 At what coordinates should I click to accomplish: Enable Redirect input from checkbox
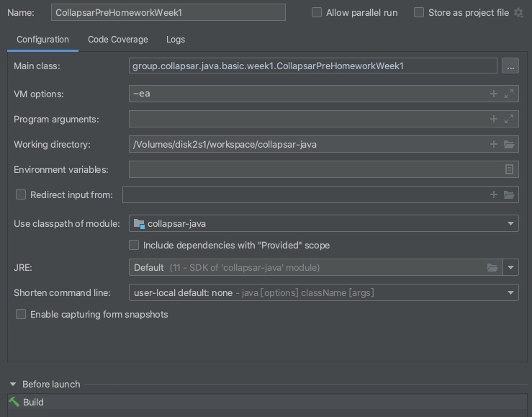[x=21, y=194]
